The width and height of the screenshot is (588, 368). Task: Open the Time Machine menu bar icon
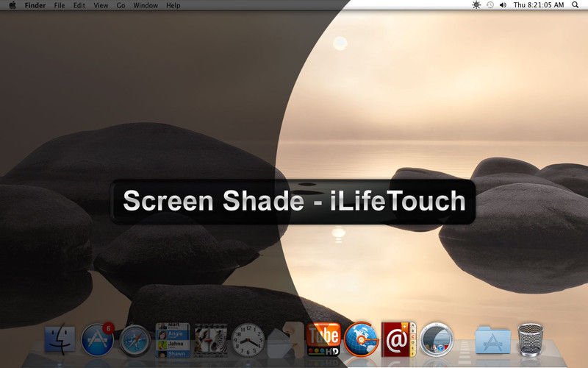click(490, 5)
